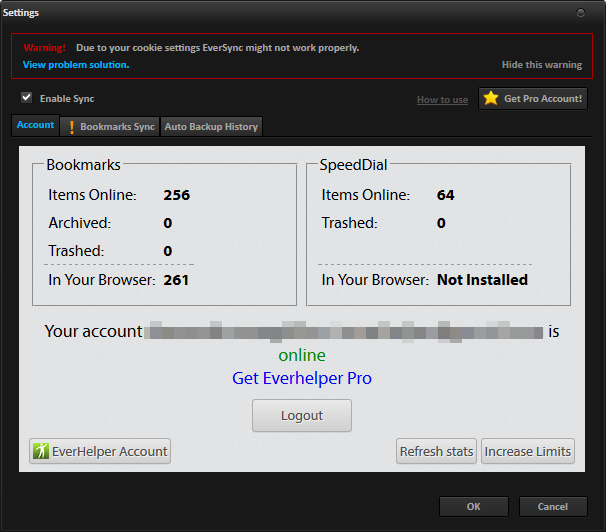Click Refresh stats
Image resolution: width=606 pixels, height=532 pixels.
pos(436,451)
